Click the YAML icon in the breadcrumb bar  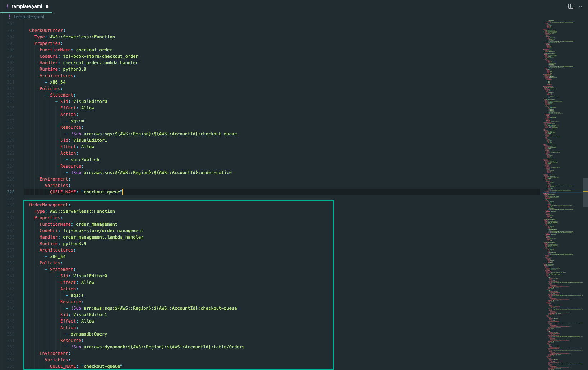point(10,17)
